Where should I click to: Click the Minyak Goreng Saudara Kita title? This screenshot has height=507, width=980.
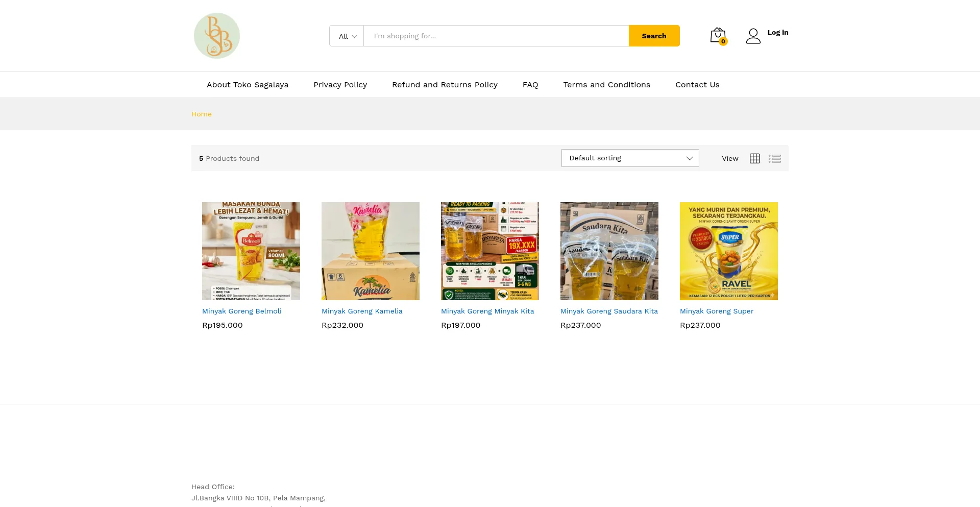[x=609, y=311]
